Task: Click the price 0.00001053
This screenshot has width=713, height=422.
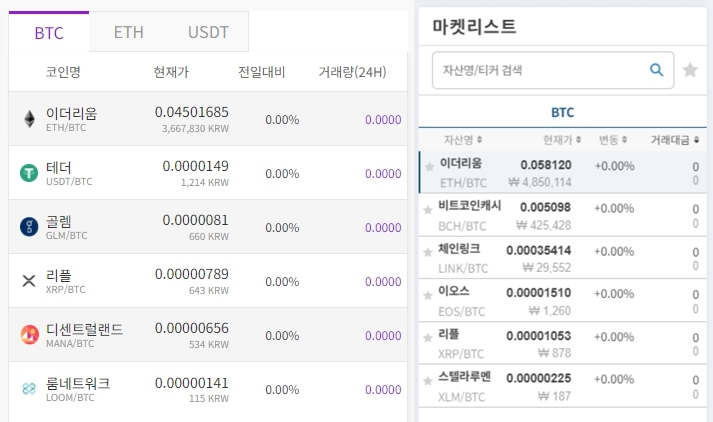Action: point(538,336)
